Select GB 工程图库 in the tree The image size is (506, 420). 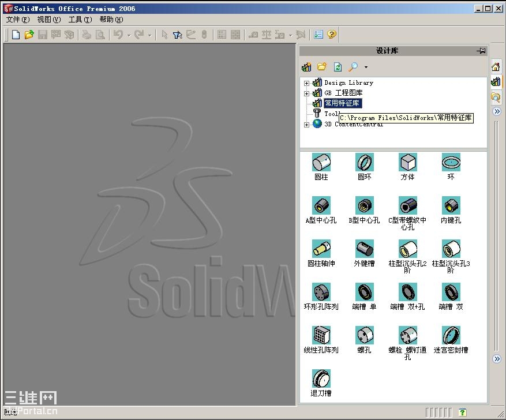343,93
